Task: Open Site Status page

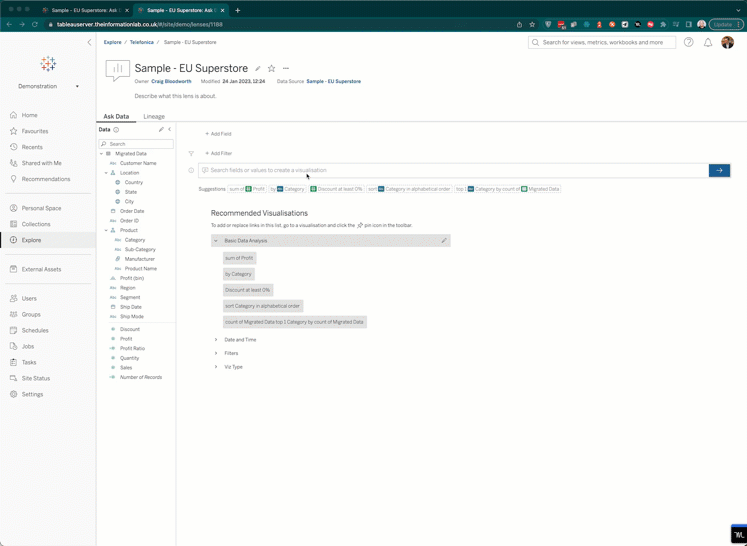Action: [36, 378]
